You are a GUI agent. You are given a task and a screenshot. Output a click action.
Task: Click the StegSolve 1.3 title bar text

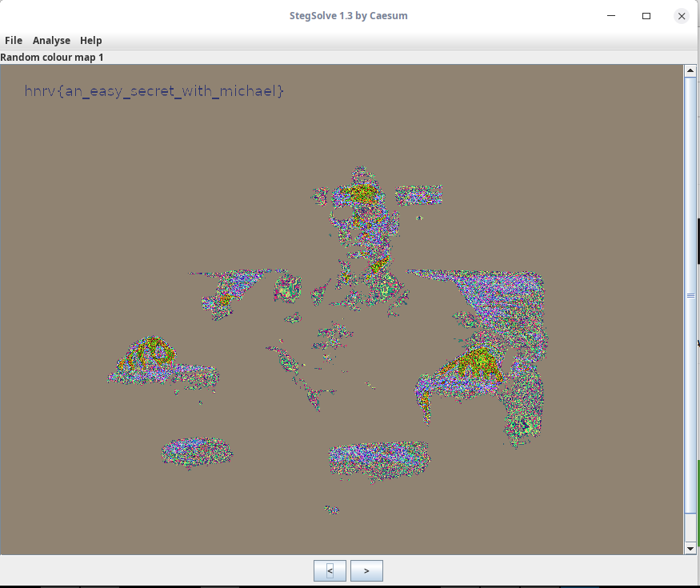coord(350,15)
